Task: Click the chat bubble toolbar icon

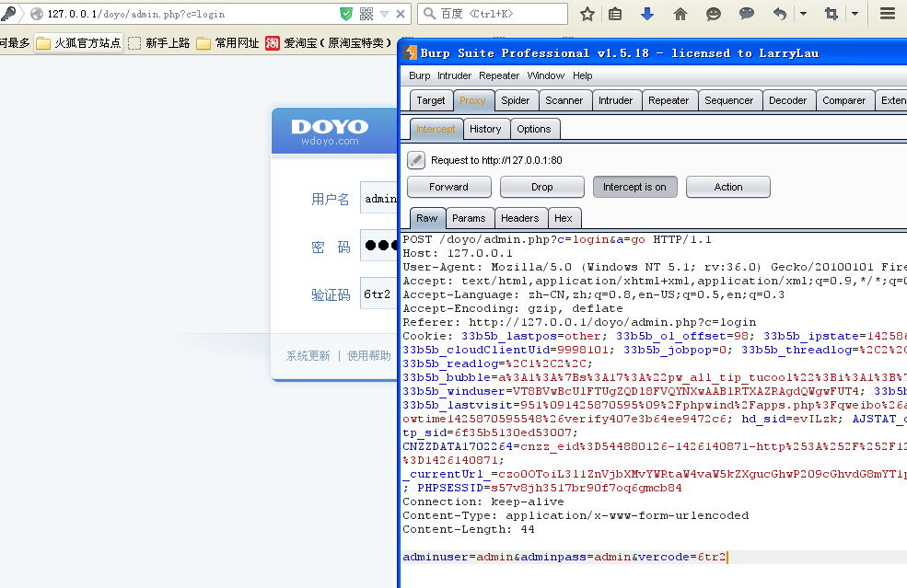Action: pos(747,14)
